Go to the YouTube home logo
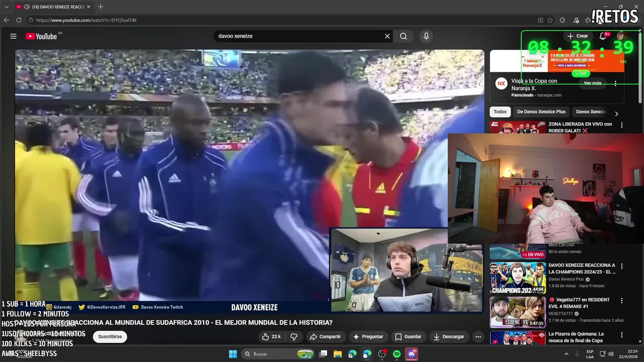The height and width of the screenshot is (362, 644). point(42,36)
